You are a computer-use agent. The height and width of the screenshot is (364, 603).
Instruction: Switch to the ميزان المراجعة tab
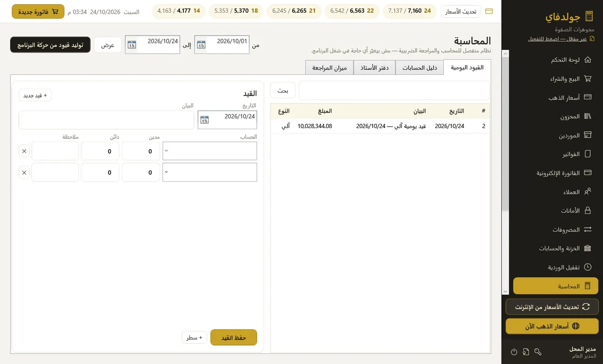point(329,67)
